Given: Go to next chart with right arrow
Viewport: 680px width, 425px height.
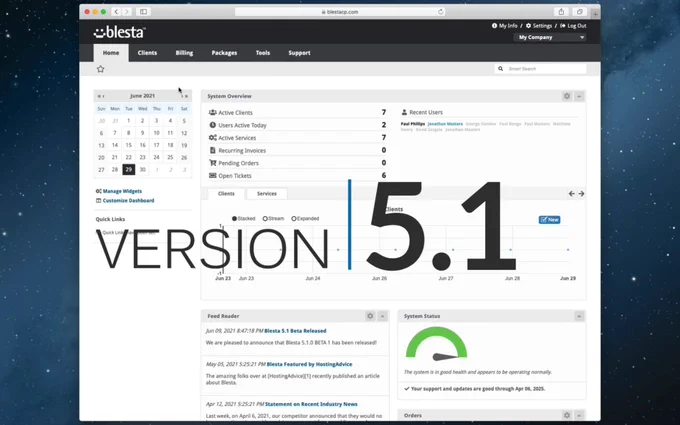Looking at the screenshot, I should pos(582,194).
